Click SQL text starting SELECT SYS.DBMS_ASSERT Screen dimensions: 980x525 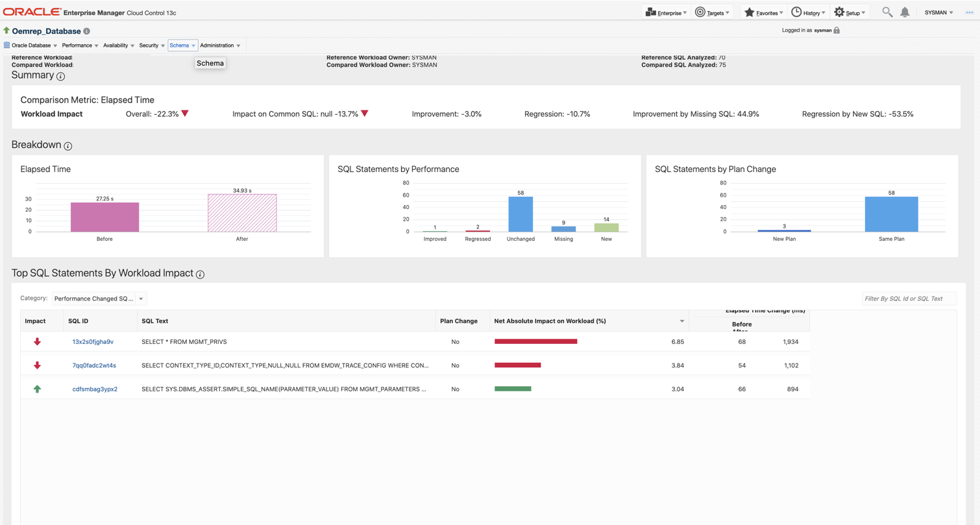point(284,389)
